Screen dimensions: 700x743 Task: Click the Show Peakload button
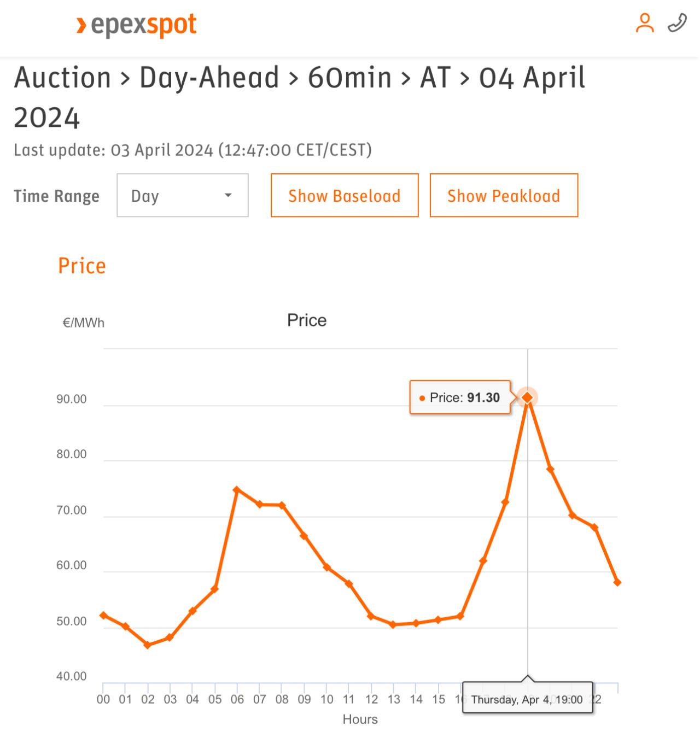(504, 195)
